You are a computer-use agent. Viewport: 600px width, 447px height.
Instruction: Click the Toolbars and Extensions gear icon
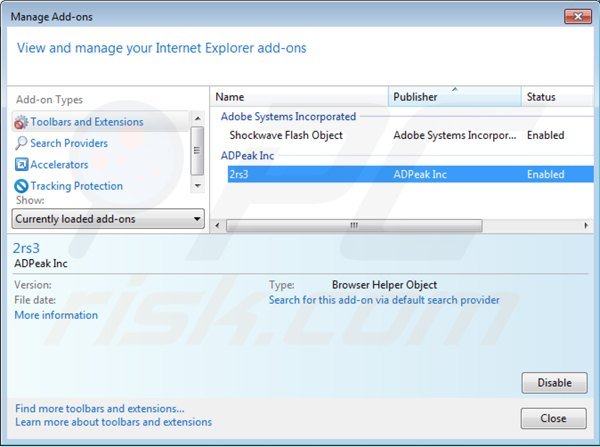[21, 122]
